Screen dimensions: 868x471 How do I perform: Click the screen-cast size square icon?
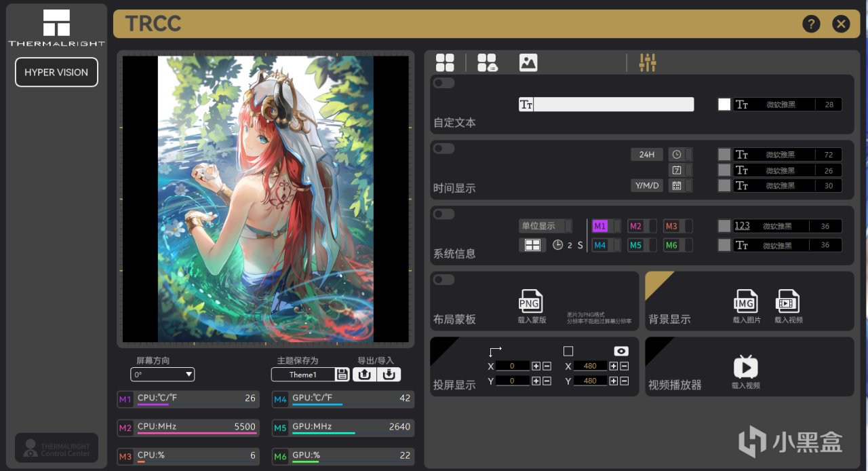[x=568, y=351]
